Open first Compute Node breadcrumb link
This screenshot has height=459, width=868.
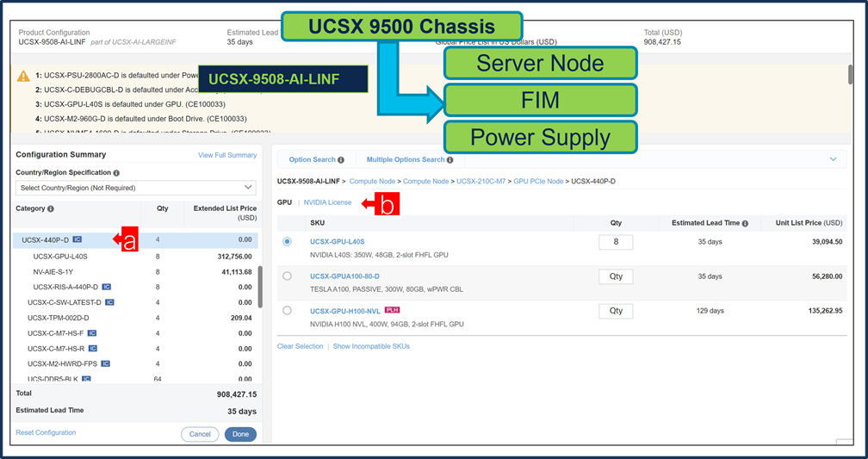pyautogui.click(x=372, y=181)
